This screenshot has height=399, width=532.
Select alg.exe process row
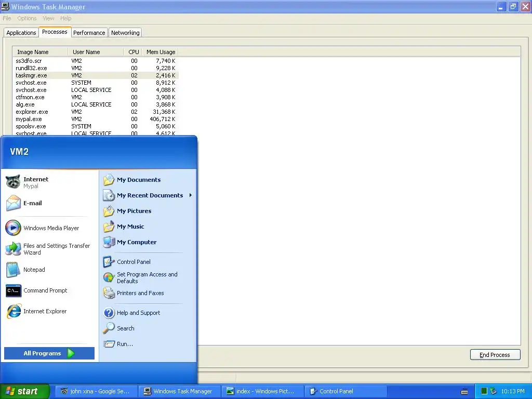(x=96, y=104)
